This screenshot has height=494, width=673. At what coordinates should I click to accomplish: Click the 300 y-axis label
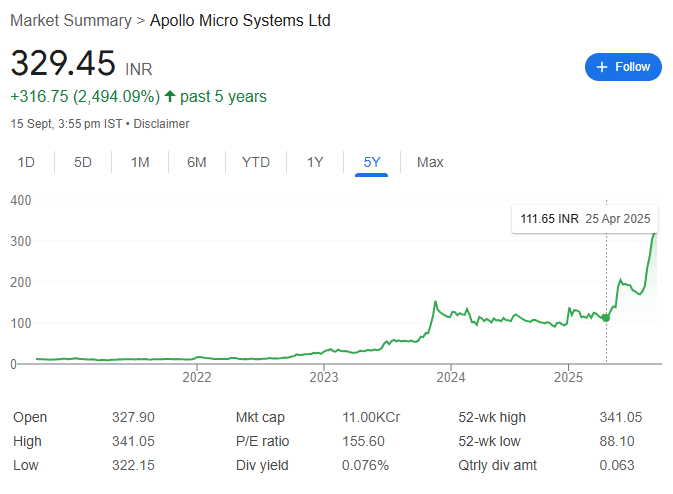click(21, 241)
